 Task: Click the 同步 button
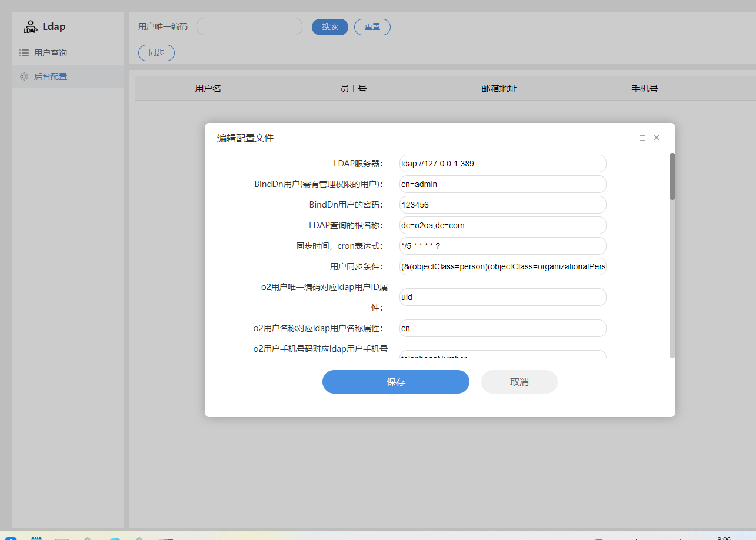click(156, 53)
